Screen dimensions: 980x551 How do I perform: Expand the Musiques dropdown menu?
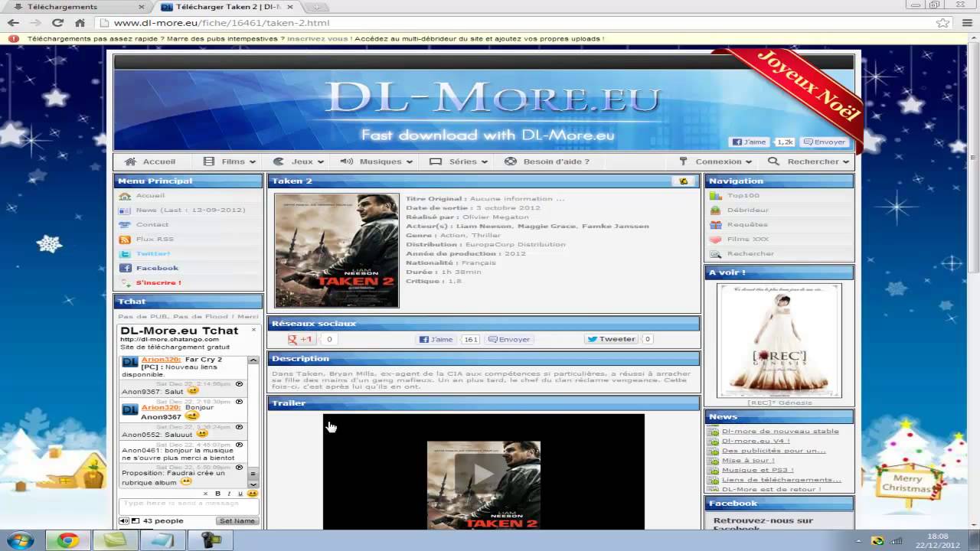tap(376, 161)
